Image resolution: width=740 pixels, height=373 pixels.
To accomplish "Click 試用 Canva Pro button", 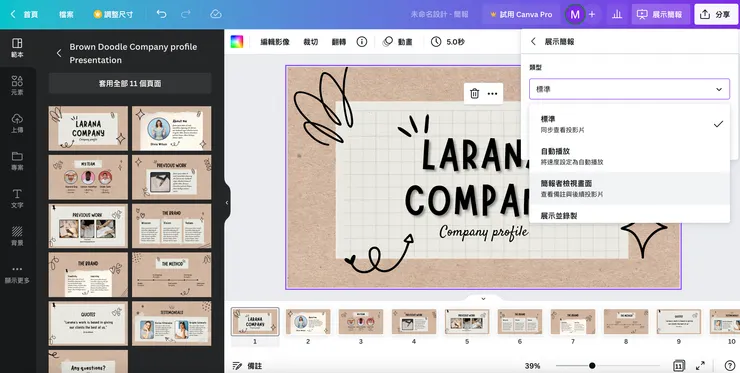I will (521, 15).
